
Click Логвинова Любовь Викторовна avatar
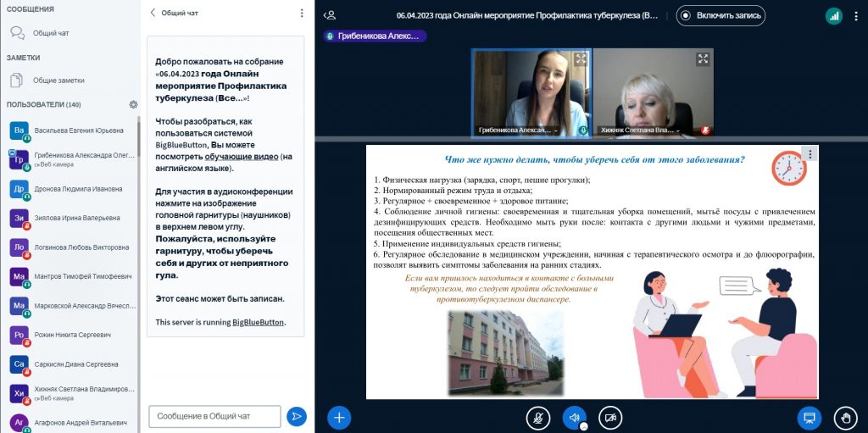click(19, 247)
